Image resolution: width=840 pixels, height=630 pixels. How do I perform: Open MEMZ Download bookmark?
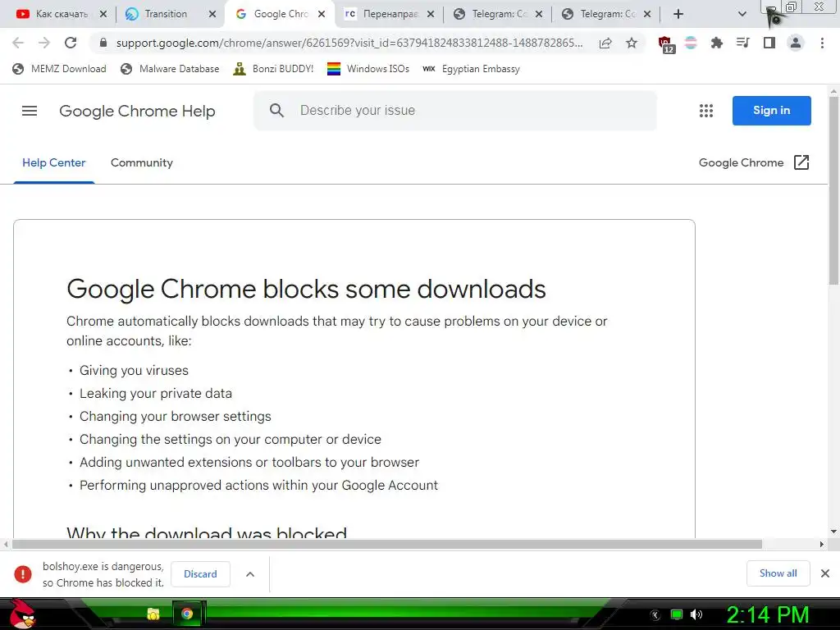click(x=59, y=69)
